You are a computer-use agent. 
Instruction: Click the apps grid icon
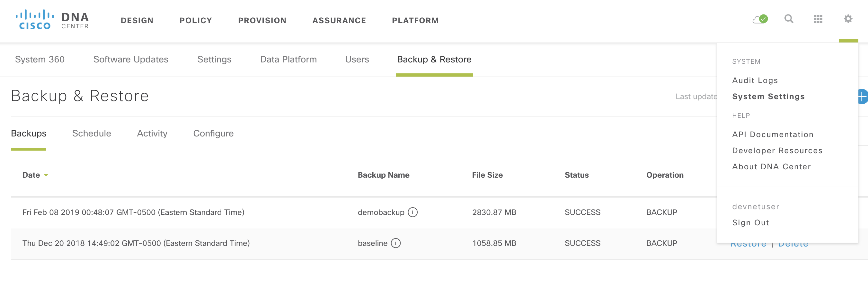tap(819, 19)
